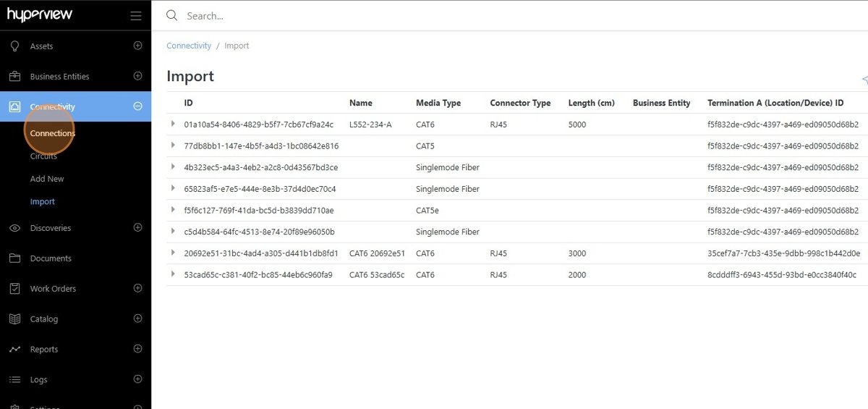
Task: Sort by the Name column header
Action: click(x=361, y=103)
